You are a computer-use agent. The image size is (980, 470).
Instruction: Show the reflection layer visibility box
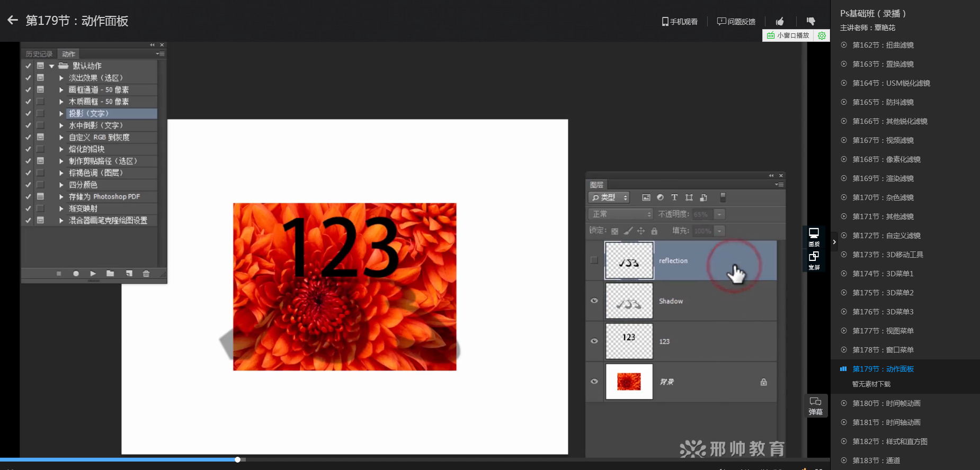coord(594,260)
